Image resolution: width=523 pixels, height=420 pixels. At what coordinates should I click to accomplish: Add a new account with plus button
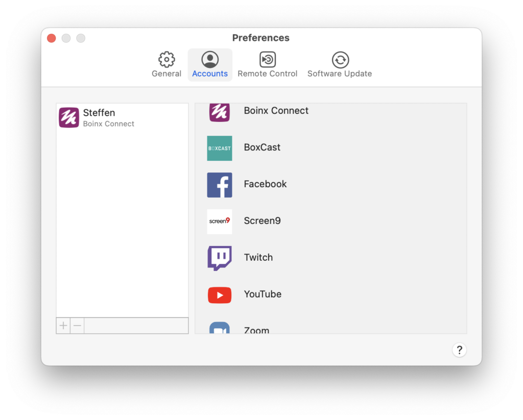63,325
